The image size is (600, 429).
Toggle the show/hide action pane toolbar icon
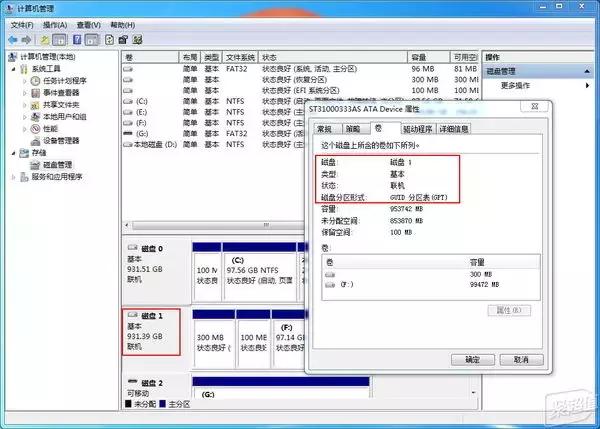(x=92, y=39)
